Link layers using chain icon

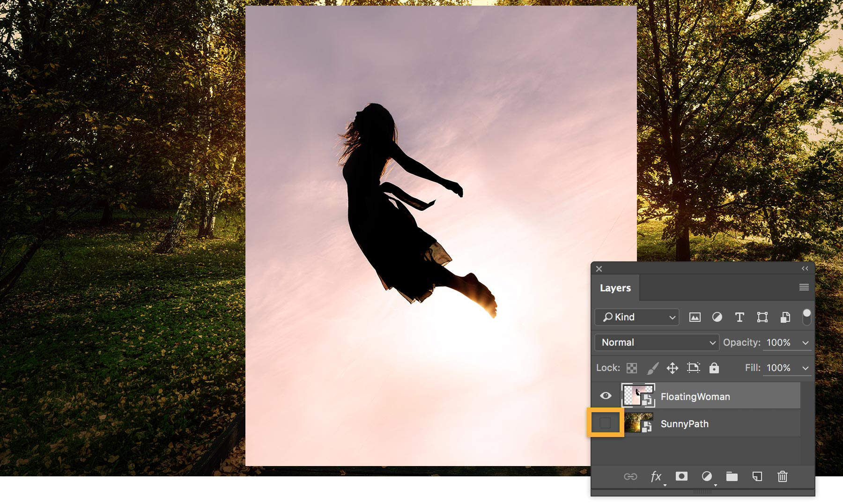point(631,477)
